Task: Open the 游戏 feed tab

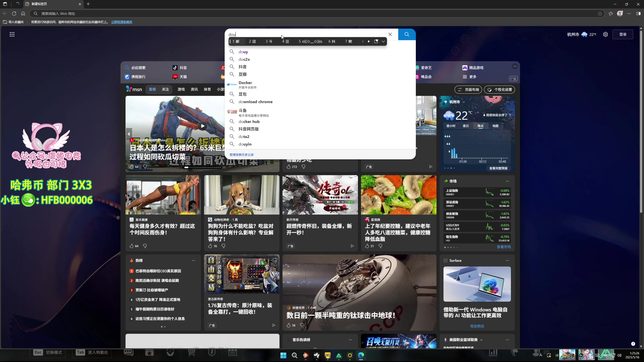Action: [x=181, y=89]
